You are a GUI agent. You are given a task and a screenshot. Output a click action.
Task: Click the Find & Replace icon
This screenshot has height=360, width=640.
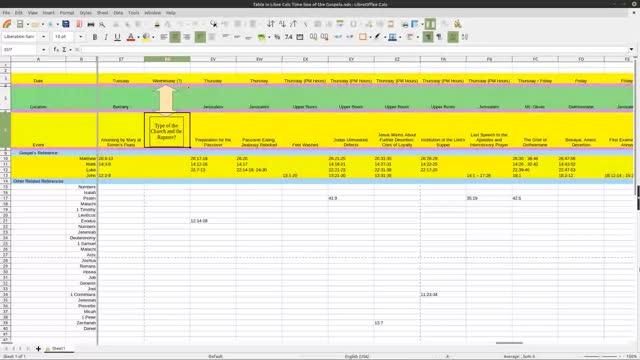tap(213, 24)
